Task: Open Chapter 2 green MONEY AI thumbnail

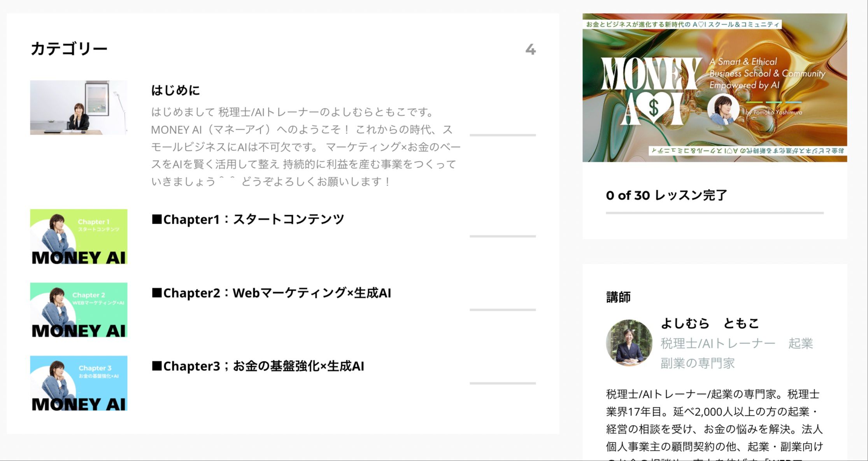Action: (x=79, y=310)
